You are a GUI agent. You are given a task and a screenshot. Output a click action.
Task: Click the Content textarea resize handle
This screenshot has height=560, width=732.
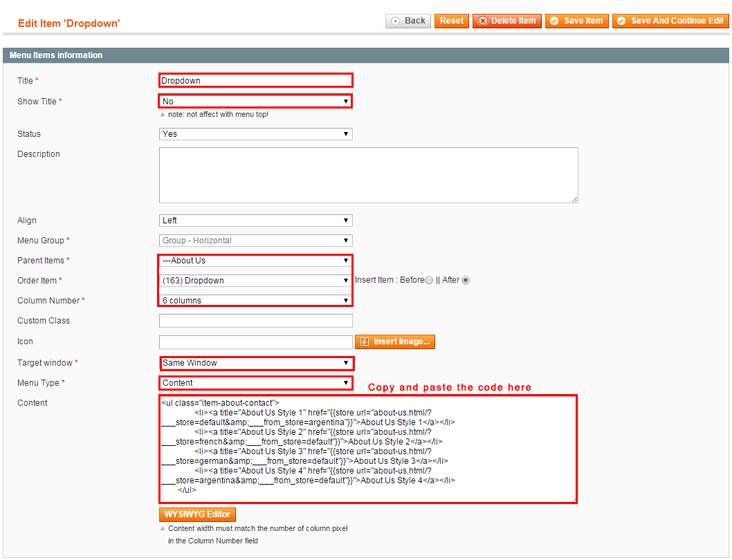[574, 500]
